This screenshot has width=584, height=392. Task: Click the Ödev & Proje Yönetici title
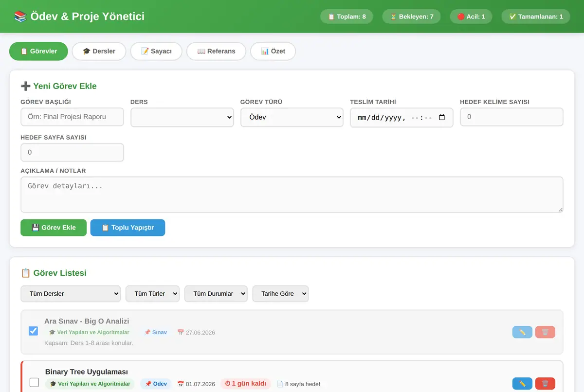(x=79, y=16)
